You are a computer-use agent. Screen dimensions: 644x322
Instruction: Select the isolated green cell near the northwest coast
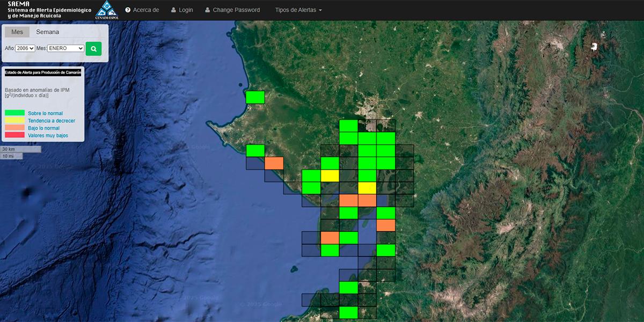(x=255, y=97)
